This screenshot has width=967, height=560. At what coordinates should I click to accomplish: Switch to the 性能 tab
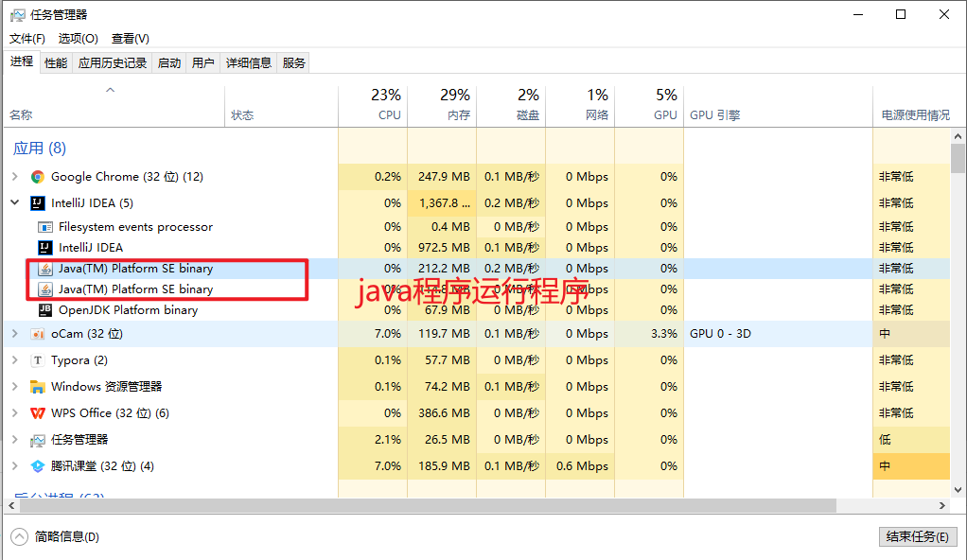point(55,62)
